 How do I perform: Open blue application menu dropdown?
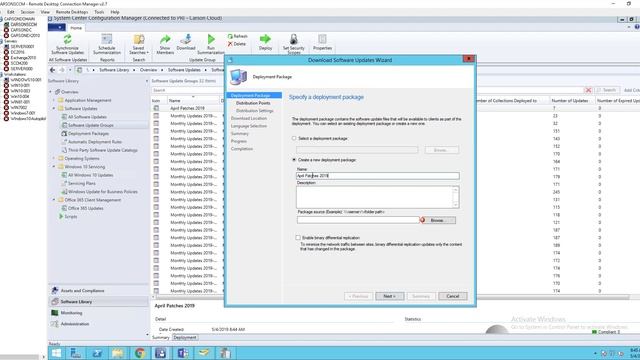(56, 27)
